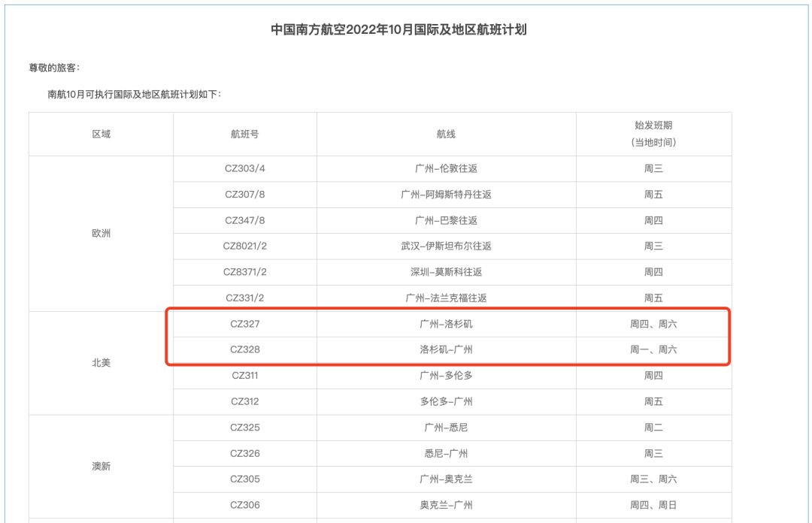Click the 航线 column header
This screenshot has width=812, height=523.
(x=446, y=134)
